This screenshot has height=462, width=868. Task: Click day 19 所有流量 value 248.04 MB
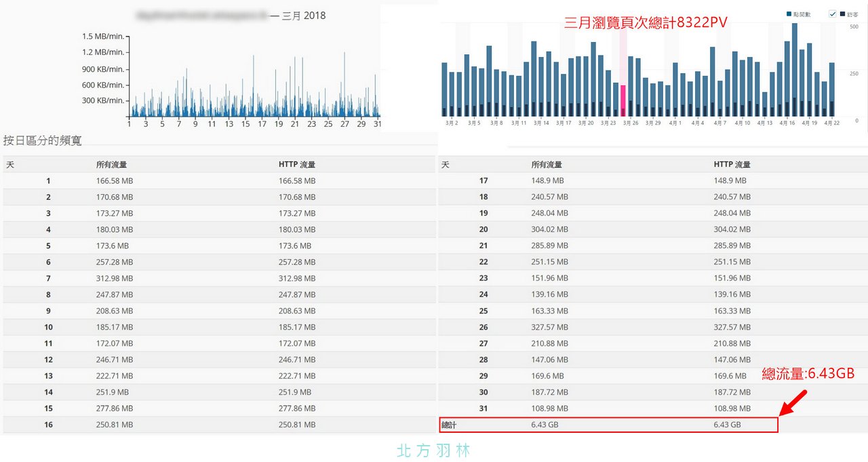(550, 213)
